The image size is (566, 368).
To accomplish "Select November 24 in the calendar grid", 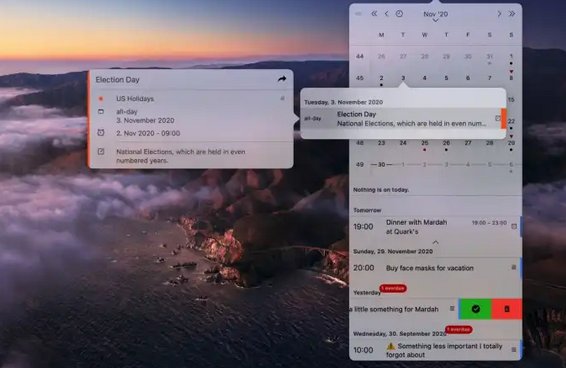I will (x=403, y=143).
